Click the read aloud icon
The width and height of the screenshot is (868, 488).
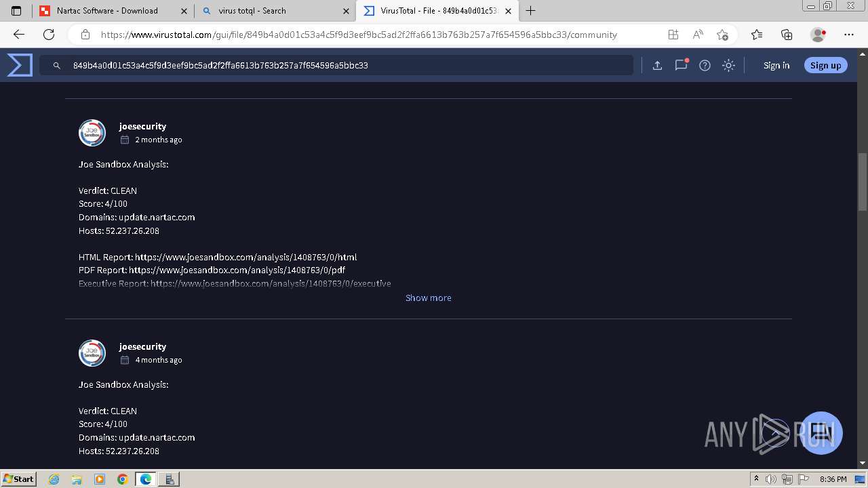click(697, 35)
